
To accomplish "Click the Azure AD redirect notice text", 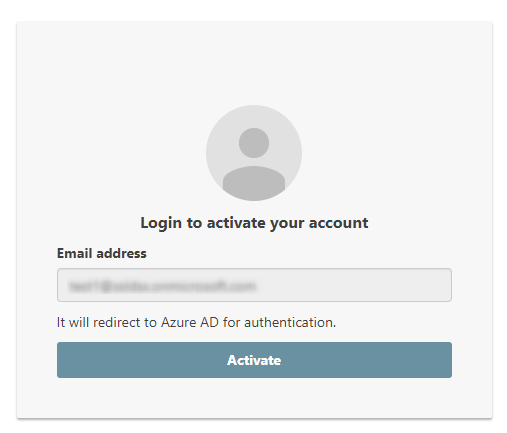I will (x=196, y=322).
